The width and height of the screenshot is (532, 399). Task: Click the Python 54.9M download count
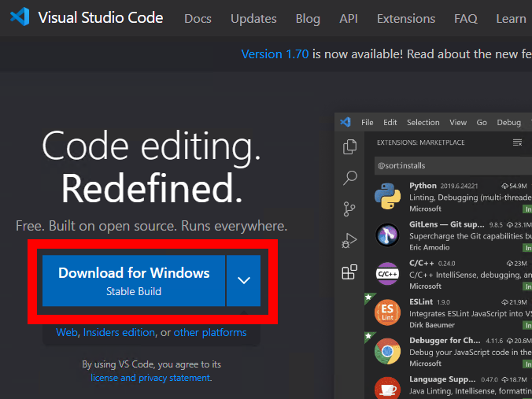coord(514,186)
